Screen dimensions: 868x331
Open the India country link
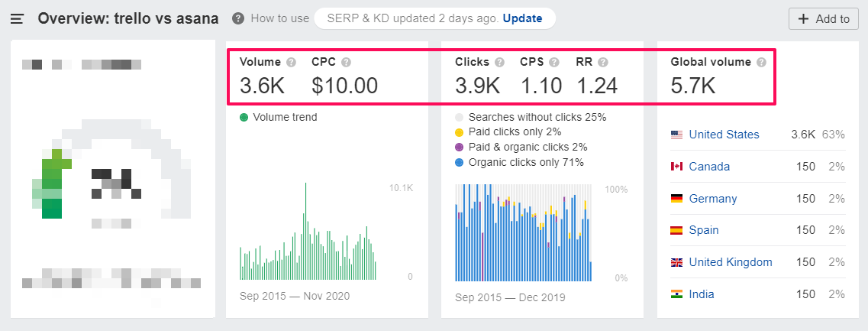(702, 294)
